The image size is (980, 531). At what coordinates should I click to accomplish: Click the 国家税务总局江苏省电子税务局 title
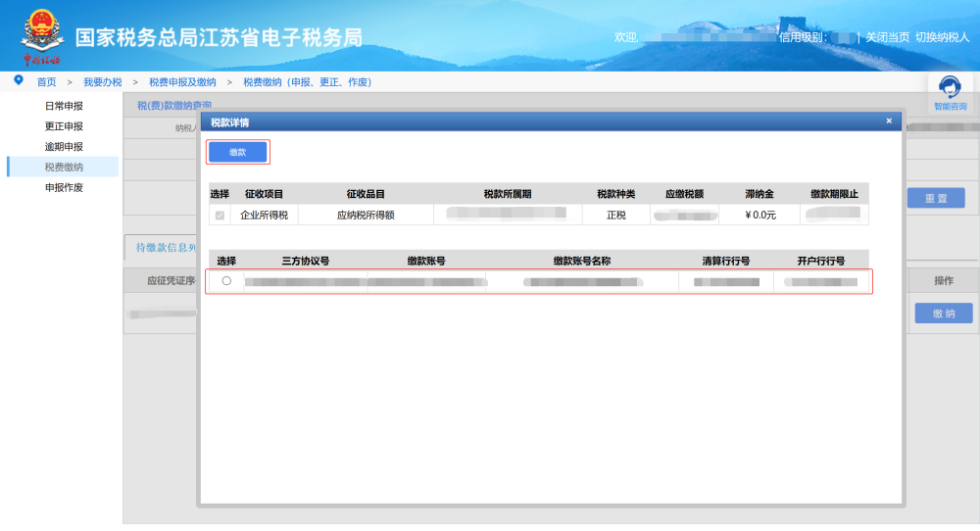coord(219,37)
